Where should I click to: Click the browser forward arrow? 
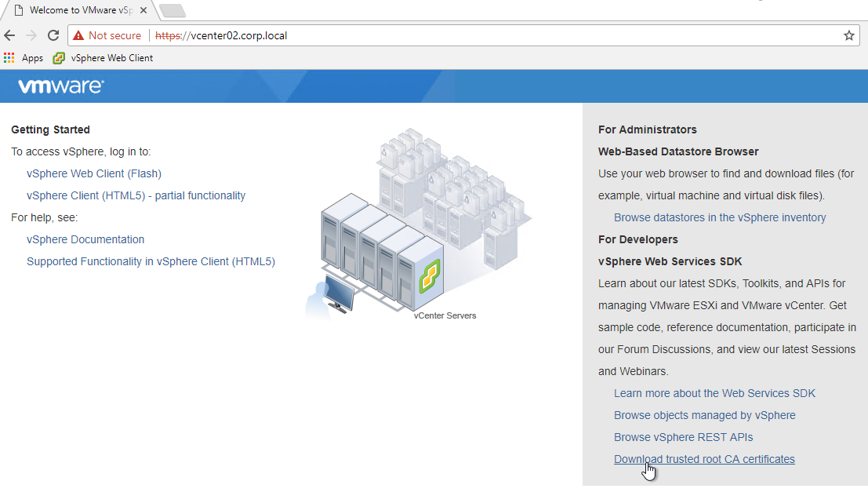tap(31, 35)
